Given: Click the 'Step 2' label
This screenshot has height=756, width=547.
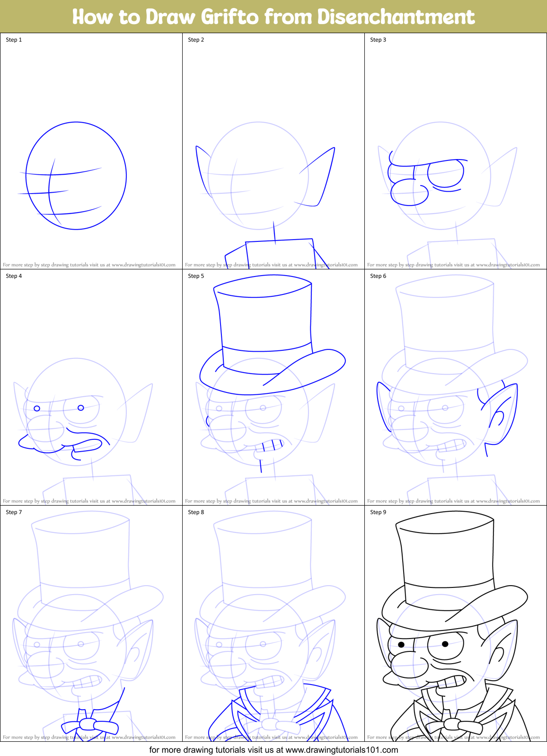Looking at the screenshot, I should click(x=196, y=40).
